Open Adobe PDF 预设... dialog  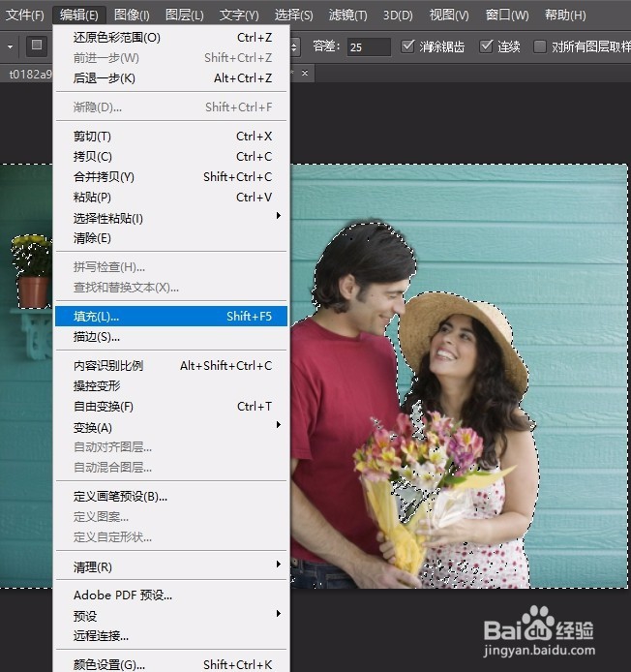coord(171,596)
